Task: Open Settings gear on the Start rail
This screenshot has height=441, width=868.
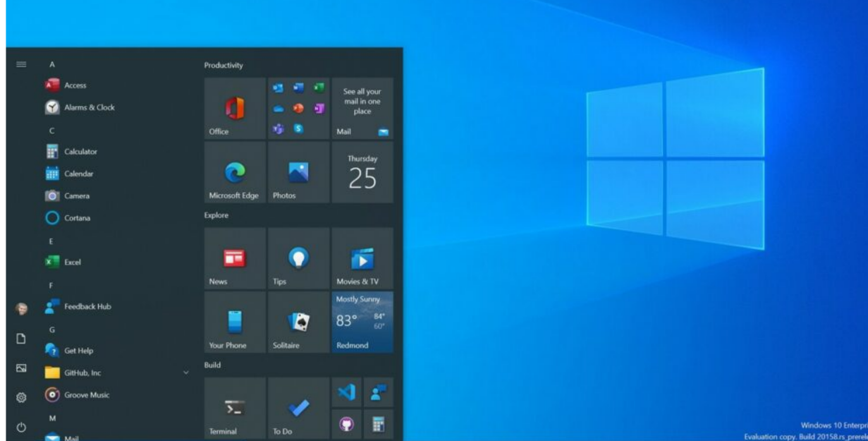Action: click(21, 398)
